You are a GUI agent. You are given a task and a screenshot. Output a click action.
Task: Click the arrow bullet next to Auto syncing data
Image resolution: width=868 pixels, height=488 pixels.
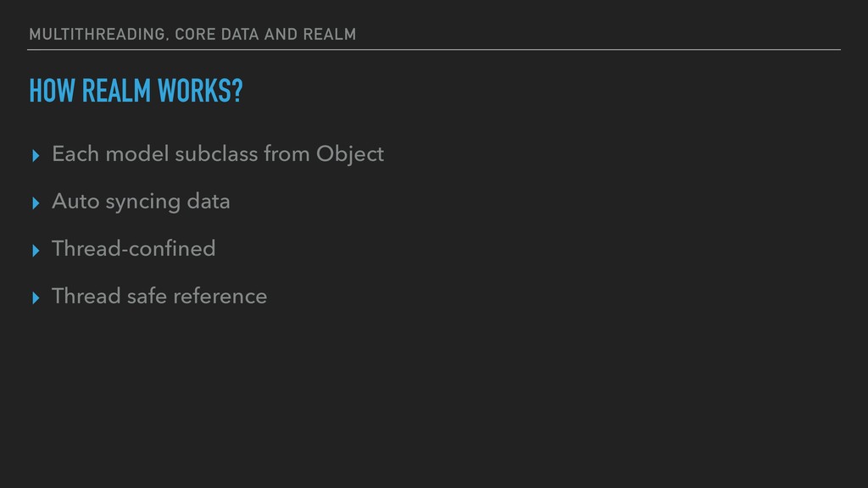click(36, 203)
